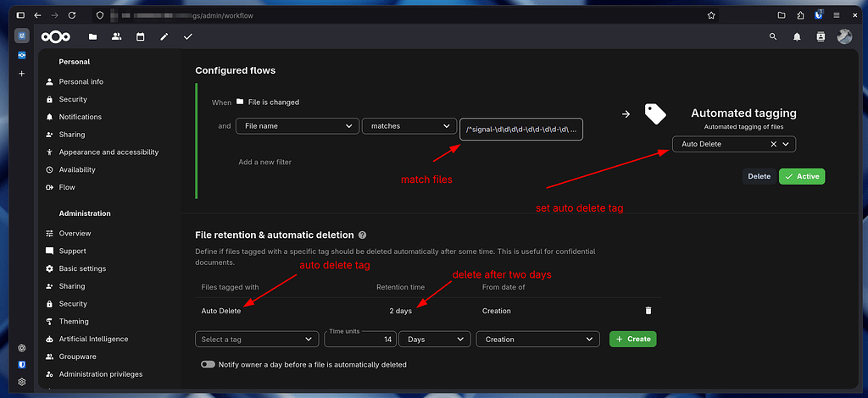Click the file name regex input field
The height and width of the screenshot is (398, 868).
(521, 130)
